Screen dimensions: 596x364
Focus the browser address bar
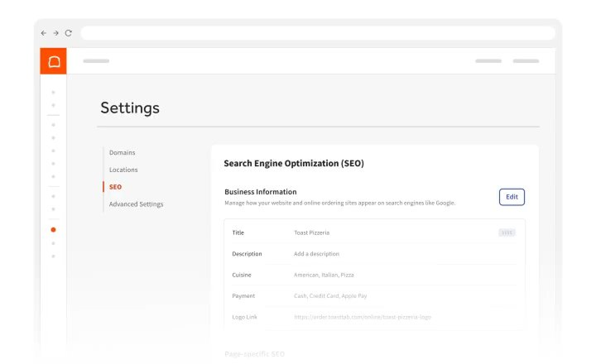pos(318,33)
